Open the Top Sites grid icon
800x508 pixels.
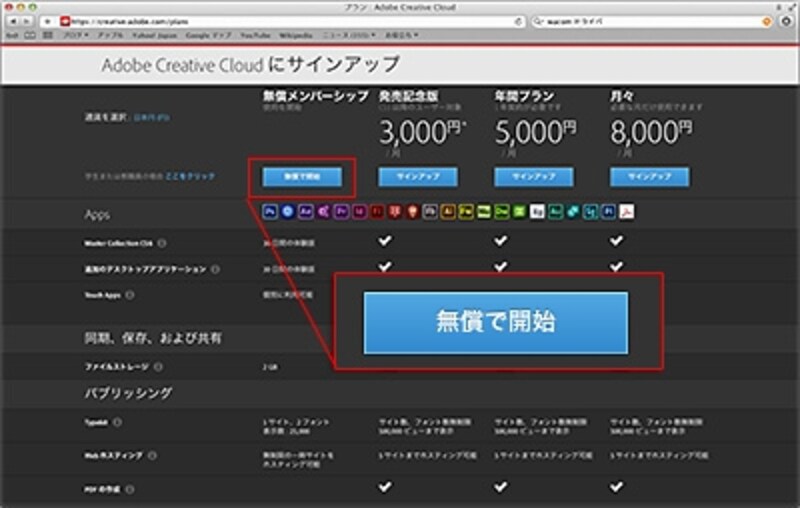pos(47,35)
